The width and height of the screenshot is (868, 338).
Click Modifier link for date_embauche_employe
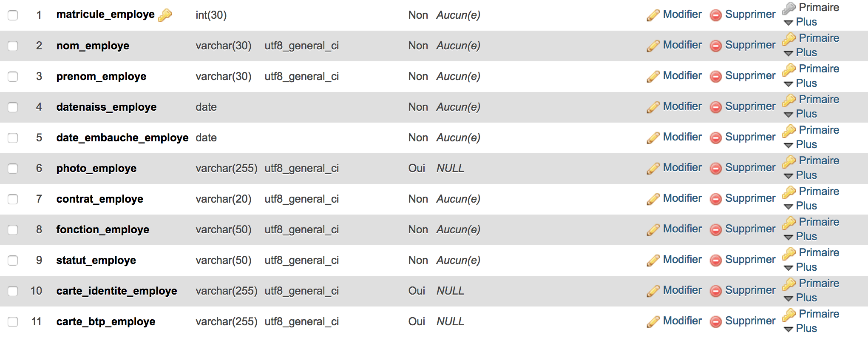point(682,137)
